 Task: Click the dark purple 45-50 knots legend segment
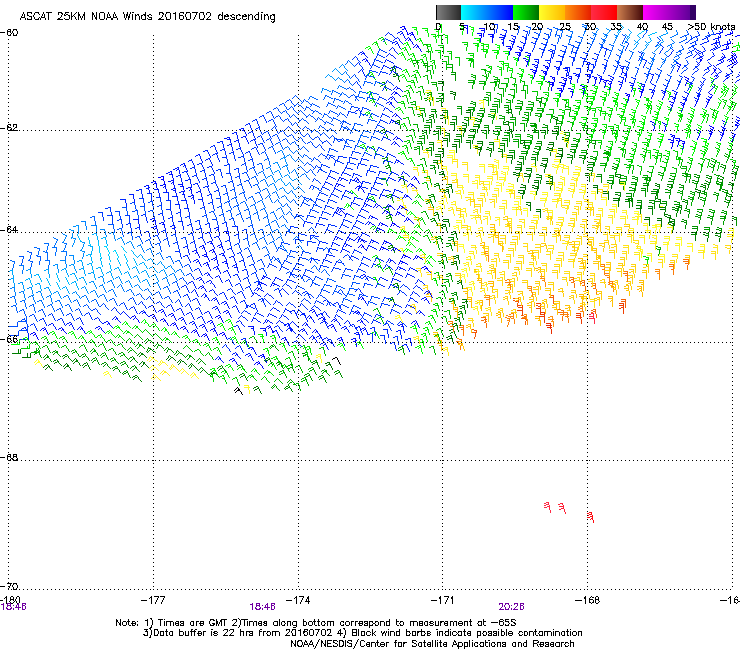682,12
